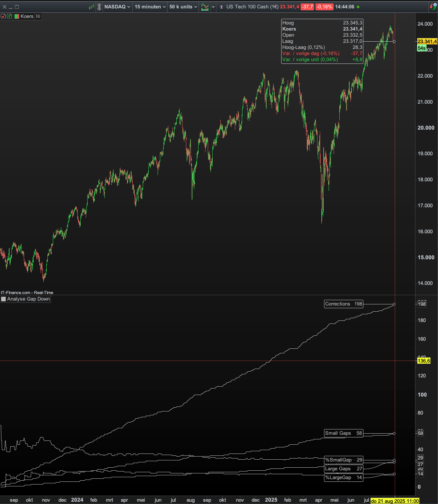The width and height of the screenshot is (438, 504).
Task: Click the Open 23.332,5 row in the tooltip
Action: point(322,35)
